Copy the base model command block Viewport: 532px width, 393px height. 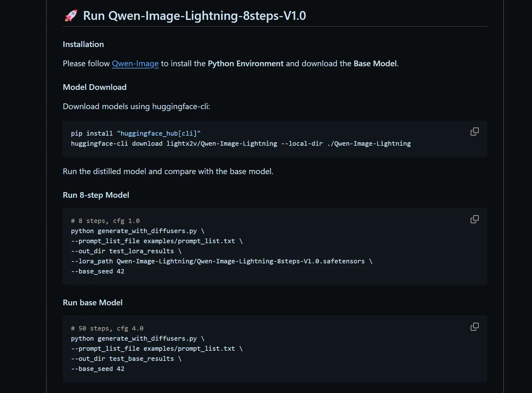click(474, 326)
